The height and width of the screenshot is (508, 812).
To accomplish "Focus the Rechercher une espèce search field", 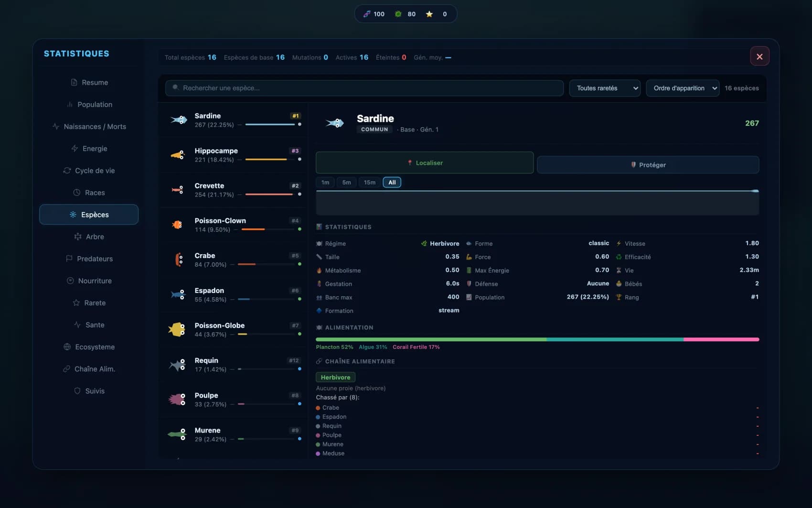I will (364, 88).
